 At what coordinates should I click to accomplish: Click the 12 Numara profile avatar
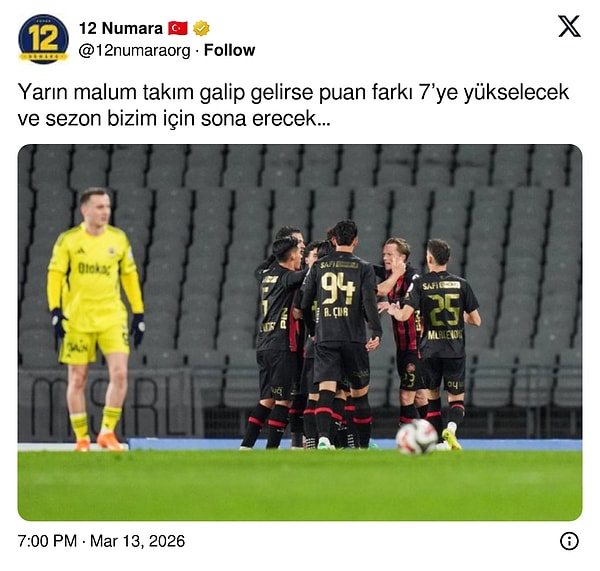(43, 39)
